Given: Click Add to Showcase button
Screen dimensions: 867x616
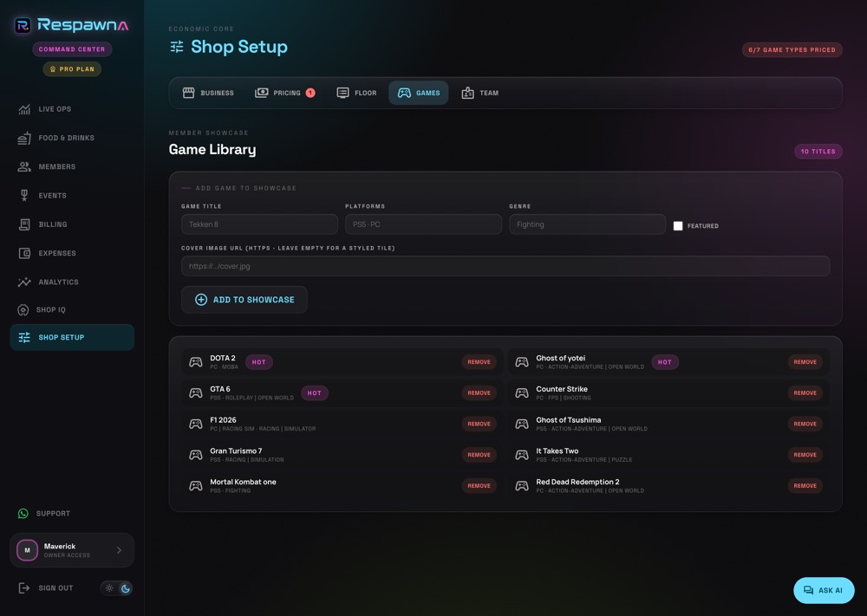Looking at the screenshot, I should (x=244, y=300).
